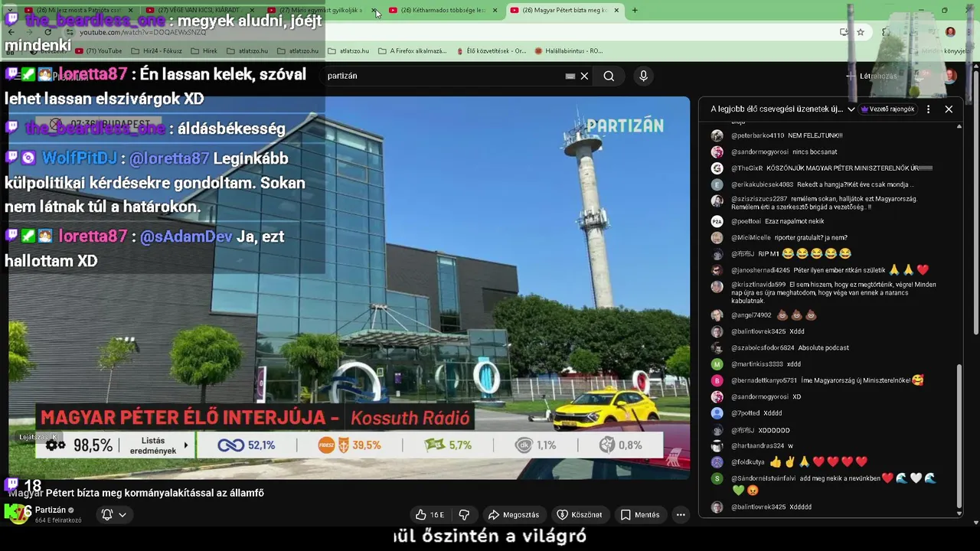
Task: Open browser profile avatar in toolbar
Action: 950,32
